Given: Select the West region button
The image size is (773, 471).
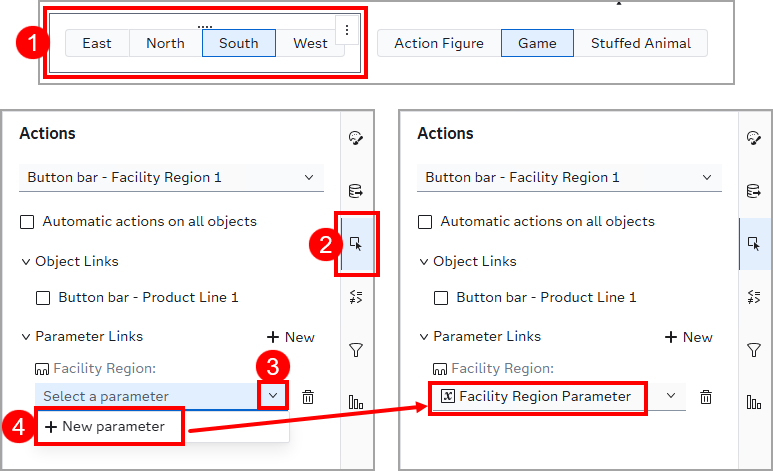Looking at the screenshot, I should point(310,43).
